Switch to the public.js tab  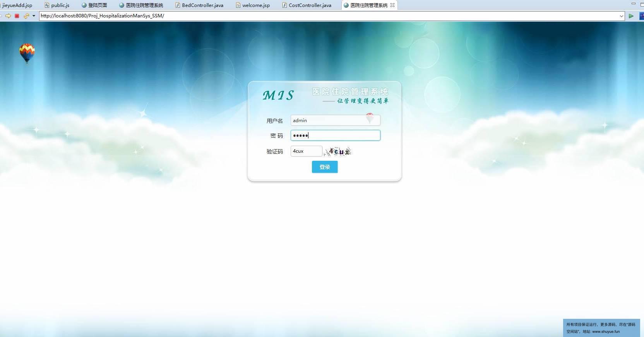pyautogui.click(x=57, y=5)
